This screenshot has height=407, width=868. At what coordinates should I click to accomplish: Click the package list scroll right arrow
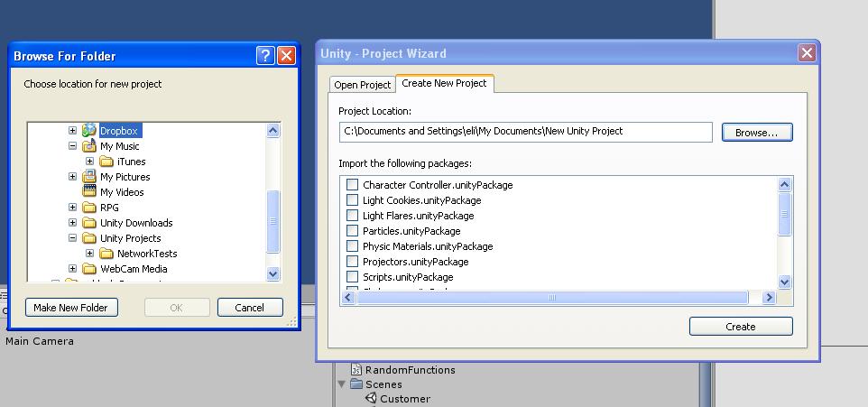click(769, 298)
